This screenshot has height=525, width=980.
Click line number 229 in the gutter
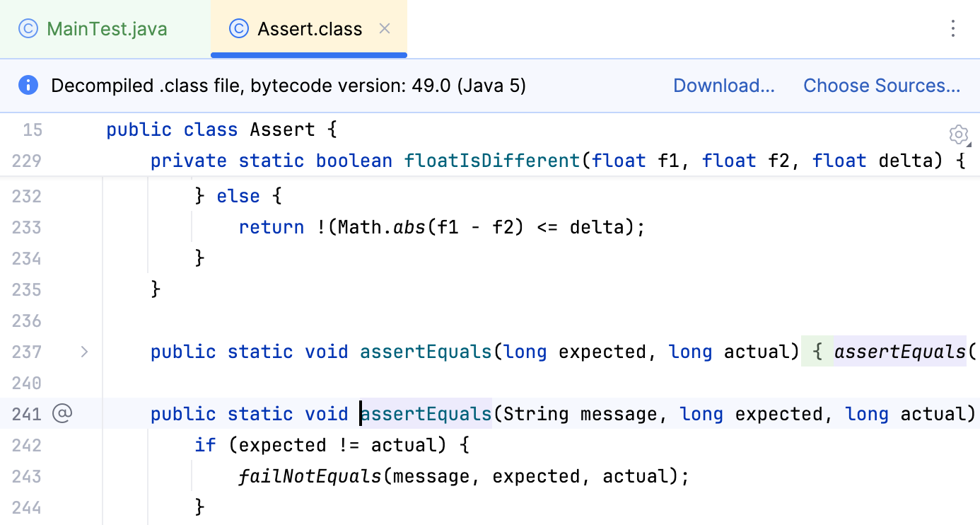click(x=25, y=161)
